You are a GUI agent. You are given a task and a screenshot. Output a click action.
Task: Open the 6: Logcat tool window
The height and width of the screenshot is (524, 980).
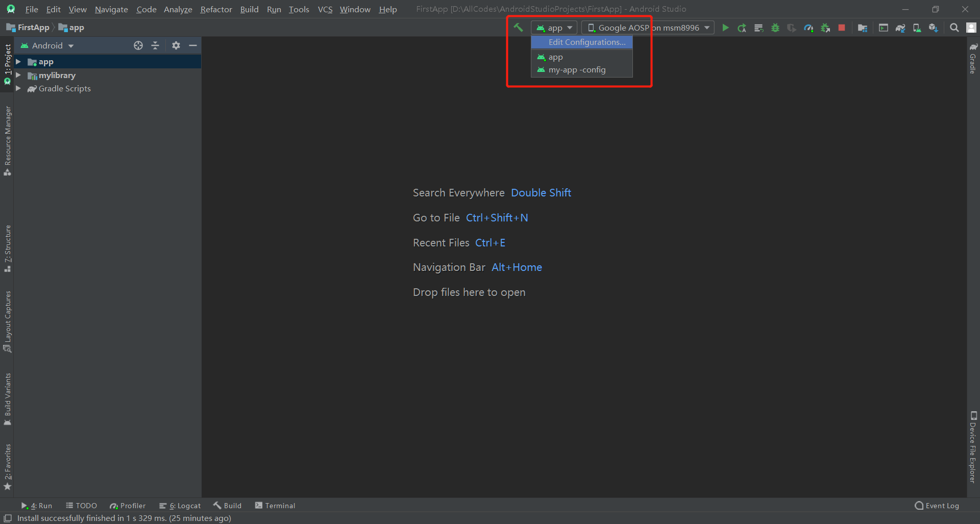coord(180,506)
